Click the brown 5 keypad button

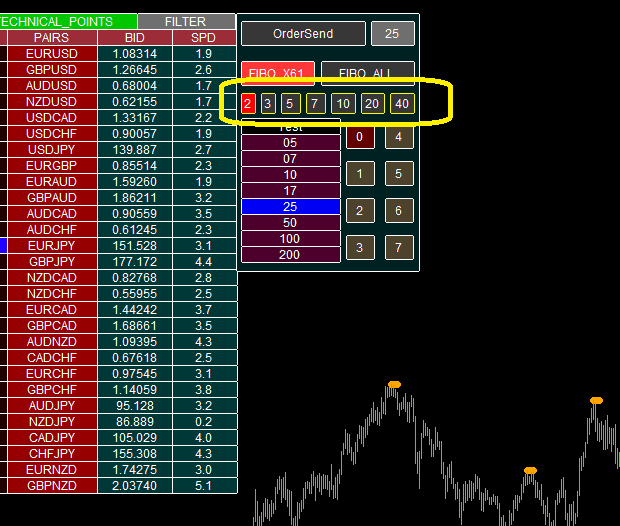click(399, 174)
